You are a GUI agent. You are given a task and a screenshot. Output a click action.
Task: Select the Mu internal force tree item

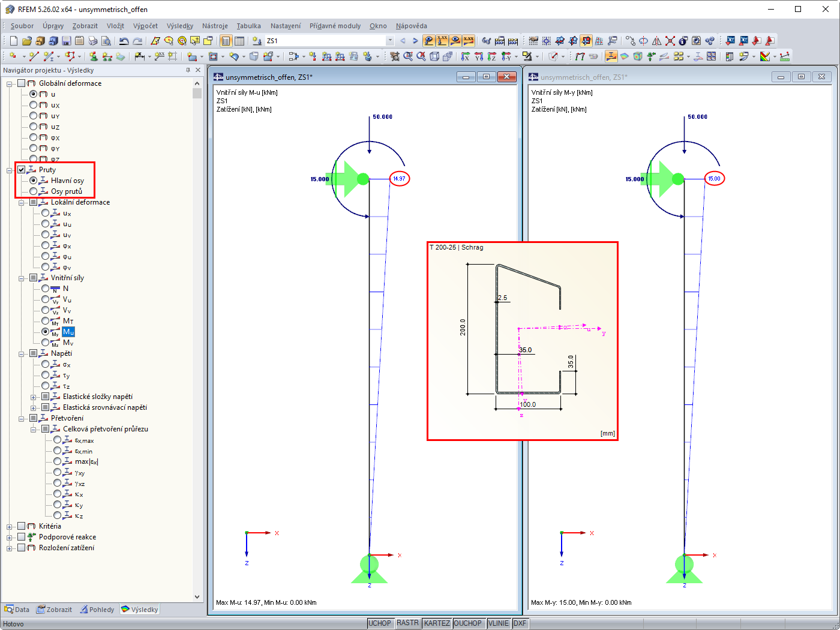point(68,332)
